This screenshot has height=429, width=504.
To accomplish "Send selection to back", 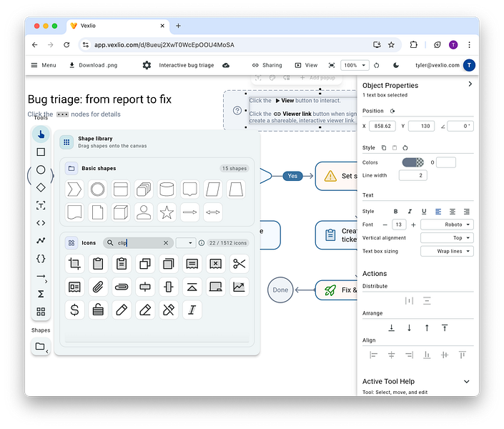I will coord(392,327).
